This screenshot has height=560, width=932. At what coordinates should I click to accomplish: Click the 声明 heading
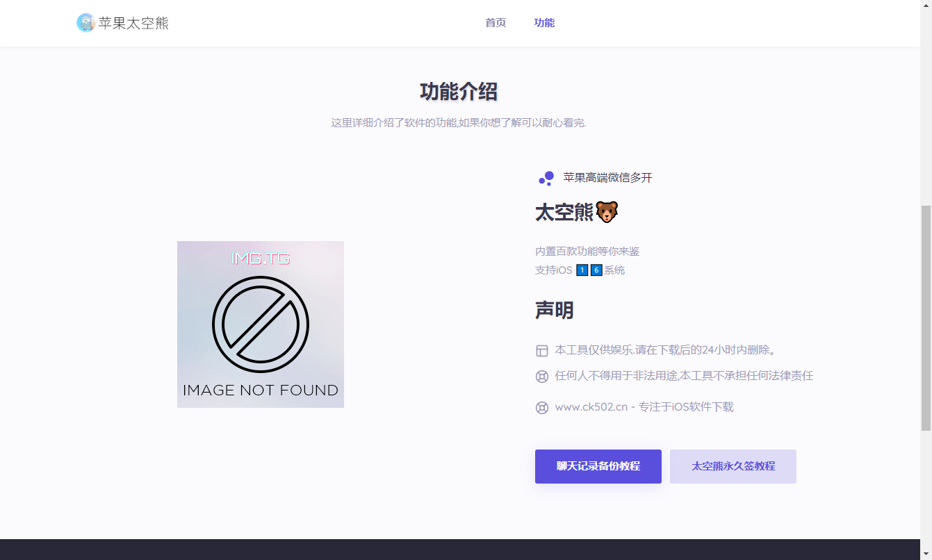(x=554, y=310)
